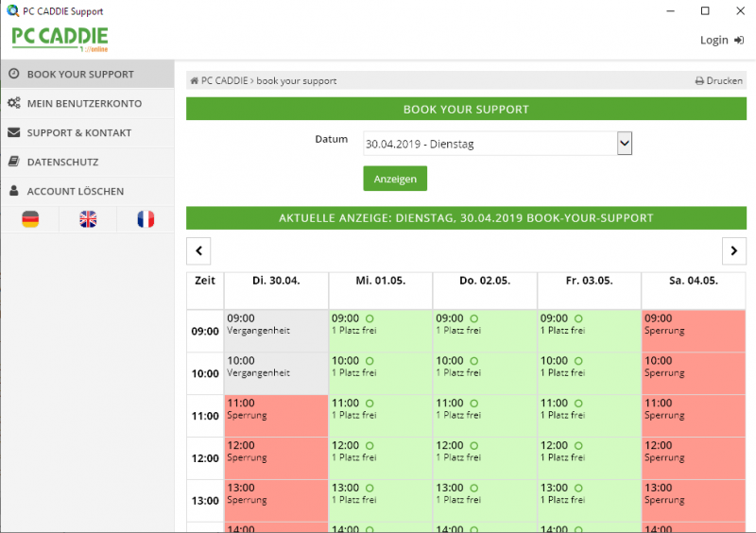The image size is (756, 533).
Task: Pick the Do. 02.05. 13:00 slot
Action: (x=485, y=500)
